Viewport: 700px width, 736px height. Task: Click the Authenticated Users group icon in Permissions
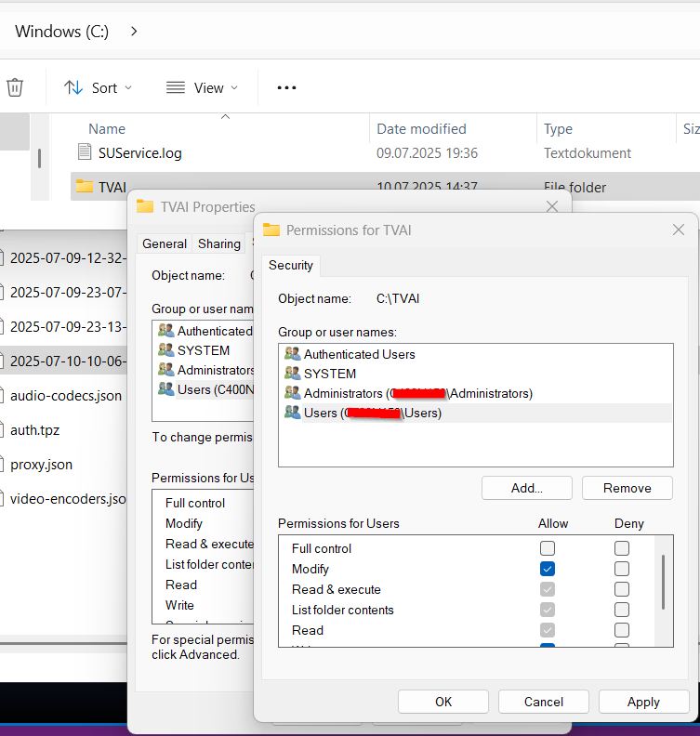pyautogui.click(x=293, y=353)
